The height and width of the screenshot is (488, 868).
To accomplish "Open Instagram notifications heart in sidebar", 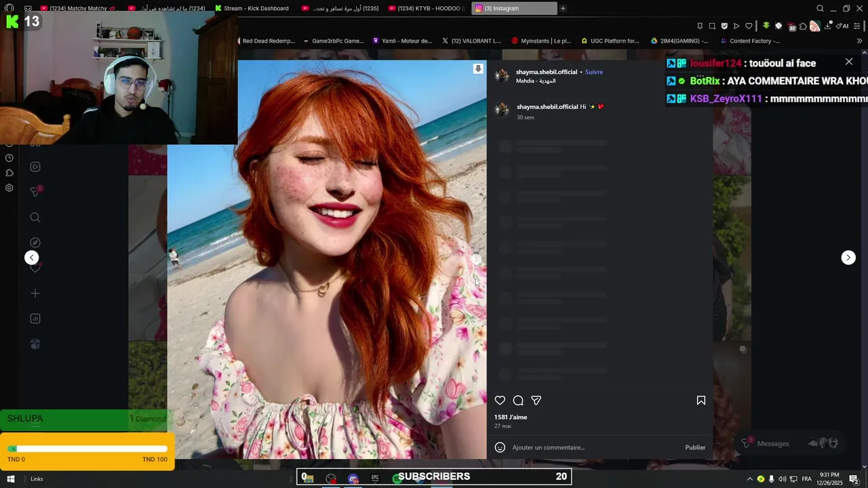I will pyautogui.click(x=35, y=268).
